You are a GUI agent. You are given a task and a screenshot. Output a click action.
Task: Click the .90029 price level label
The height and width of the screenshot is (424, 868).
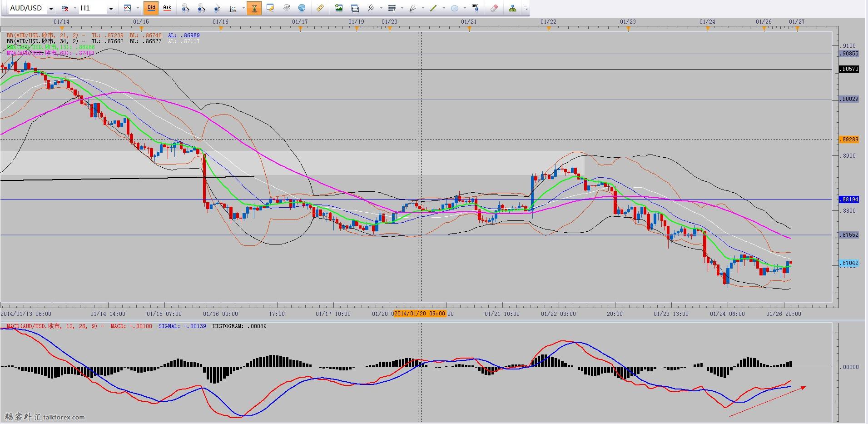pos(849,99)
